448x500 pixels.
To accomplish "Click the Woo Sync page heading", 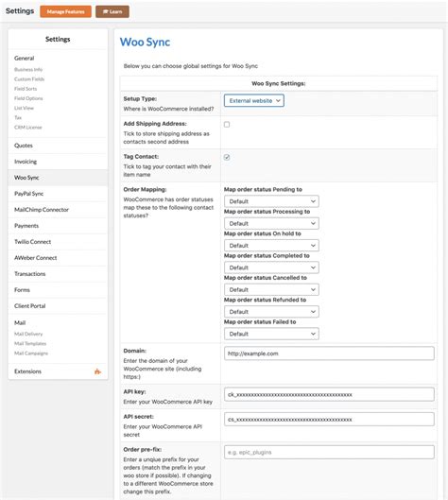I will click(x=146, y=43).
